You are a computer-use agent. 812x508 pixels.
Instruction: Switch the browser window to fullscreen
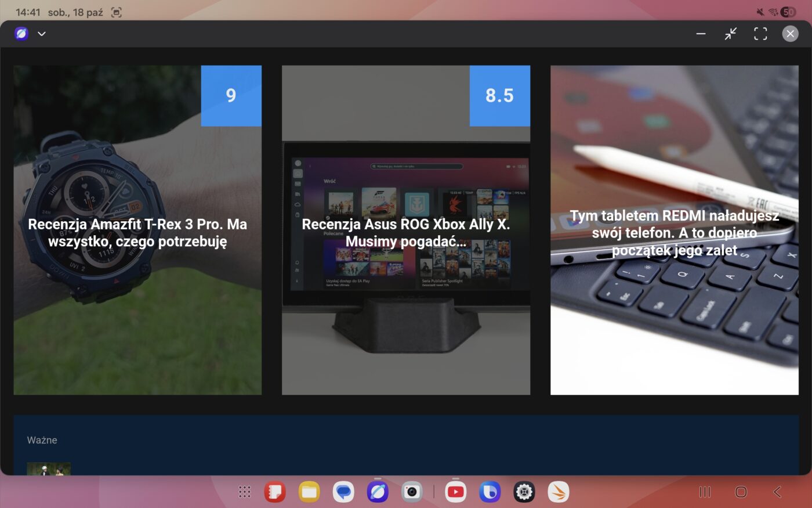[x=760, y=34]
